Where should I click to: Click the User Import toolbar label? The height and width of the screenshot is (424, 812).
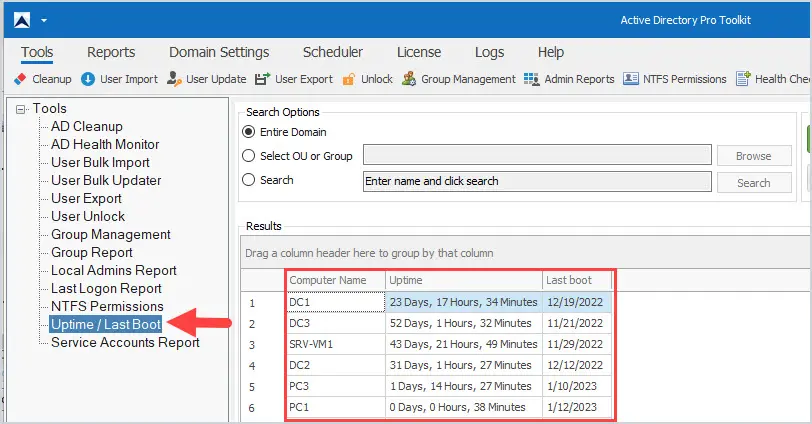129,79
